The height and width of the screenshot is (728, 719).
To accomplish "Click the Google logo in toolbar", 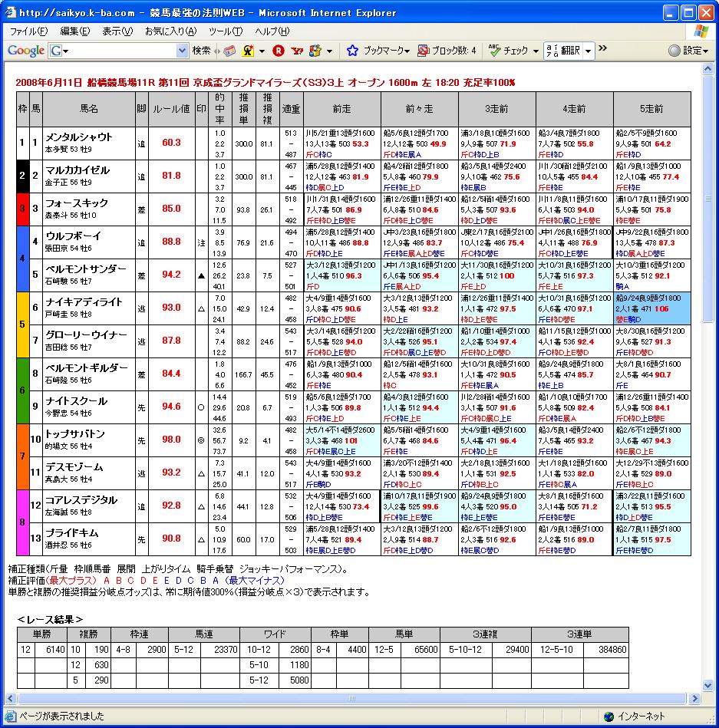I will tap(25, 50).
